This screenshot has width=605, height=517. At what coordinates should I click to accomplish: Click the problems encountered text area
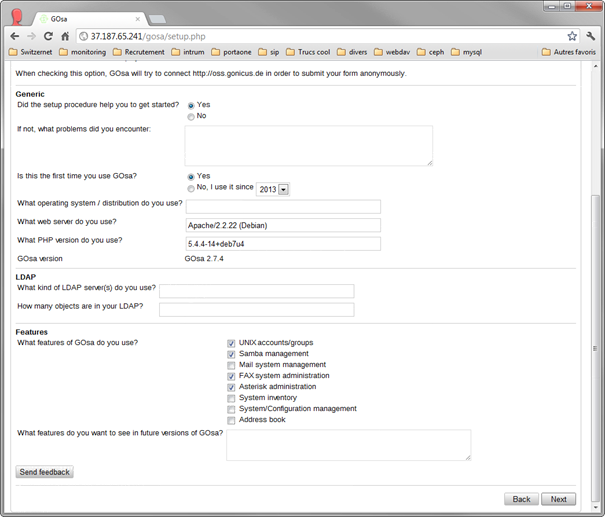click(309, 146)
